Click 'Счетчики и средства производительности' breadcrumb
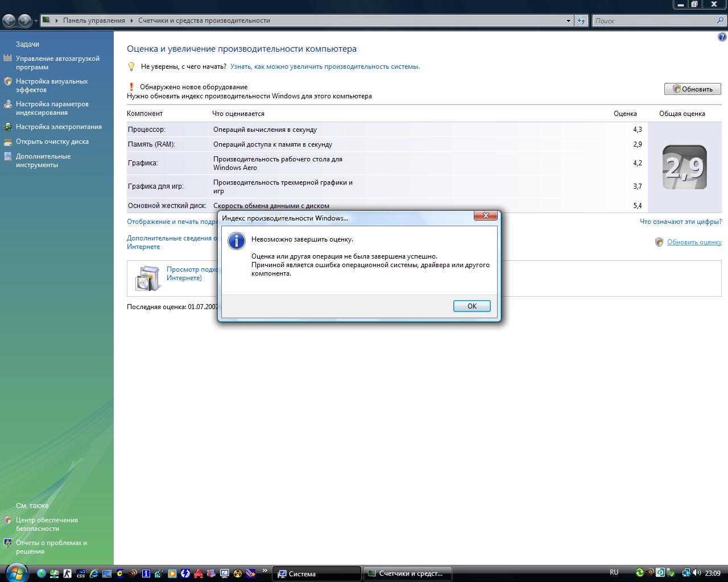The width and height of the screenshot is (728, 582). click(x=204, y=20)
